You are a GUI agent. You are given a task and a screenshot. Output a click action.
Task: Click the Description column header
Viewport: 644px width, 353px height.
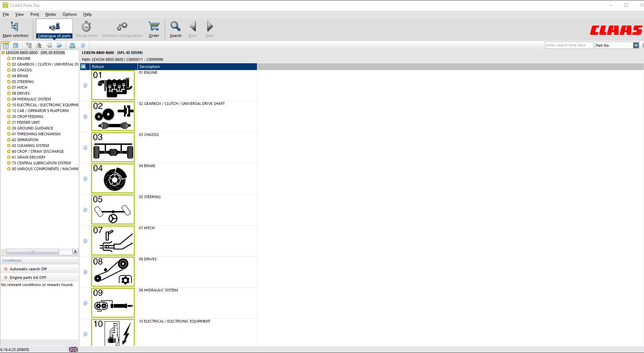tap(197, 67)
